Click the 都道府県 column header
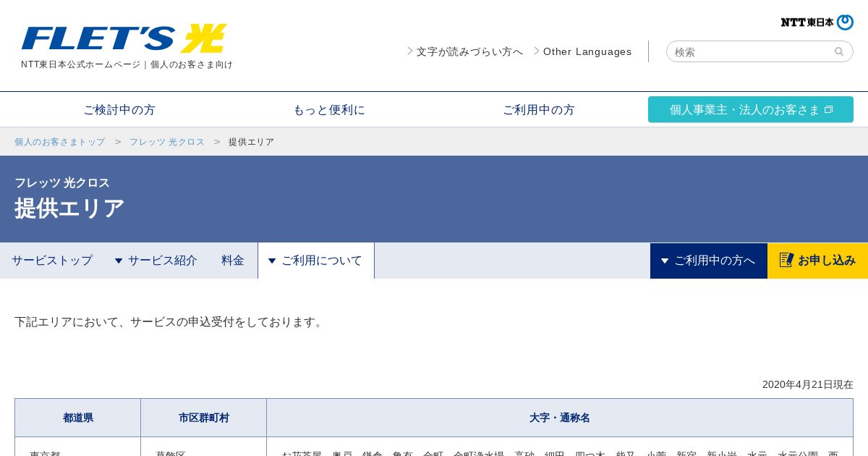The image size is (868, 456). [78, 418]
